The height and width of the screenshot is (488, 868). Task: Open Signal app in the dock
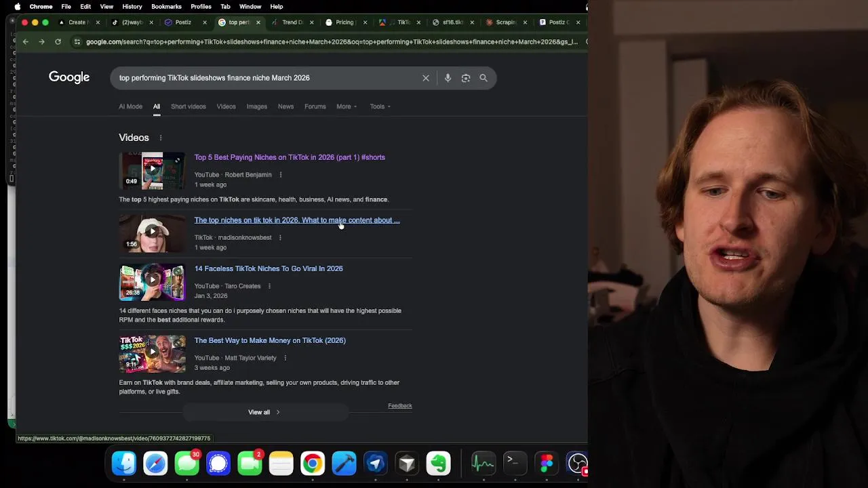pyautogui.click(x=218, y=464)
